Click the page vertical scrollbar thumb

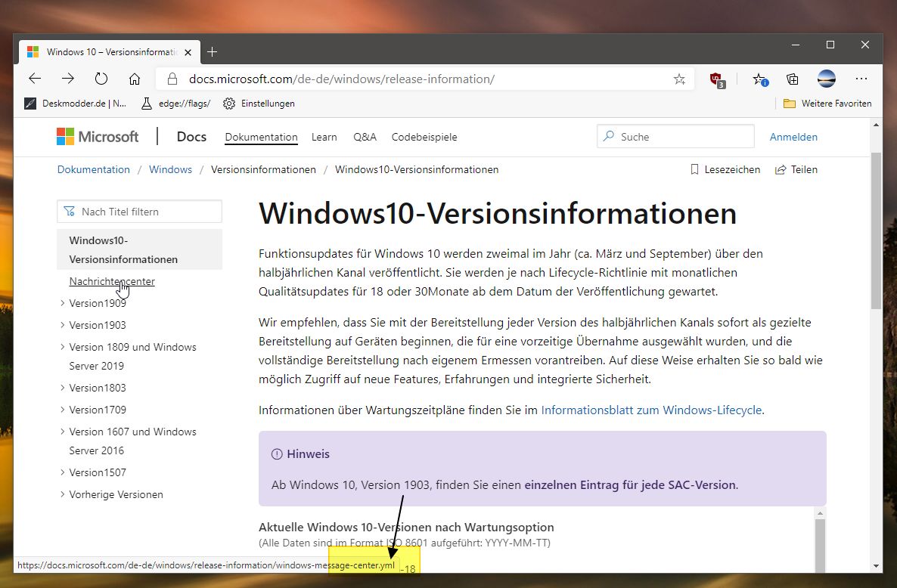point(876,231)
